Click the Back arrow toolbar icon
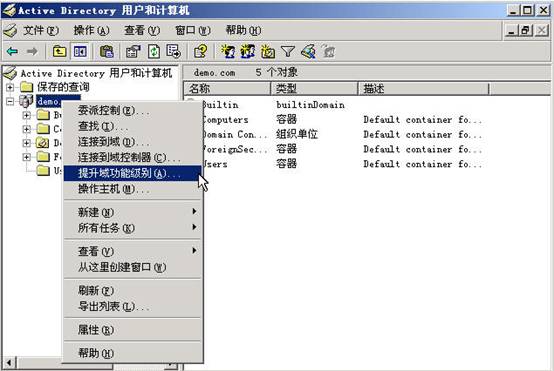This screenshot has height=371, width=554. (12, 52)
